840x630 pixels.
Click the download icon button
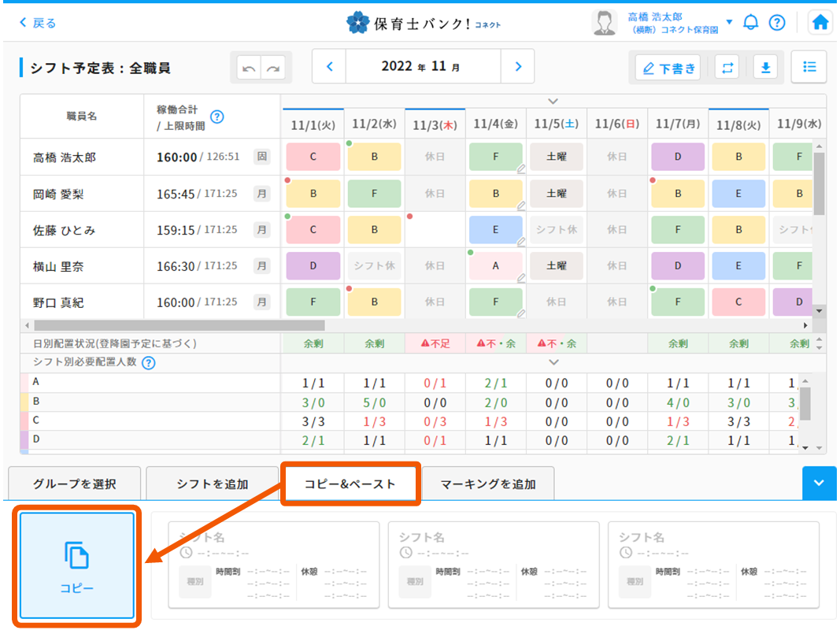(x=765, y=68)
